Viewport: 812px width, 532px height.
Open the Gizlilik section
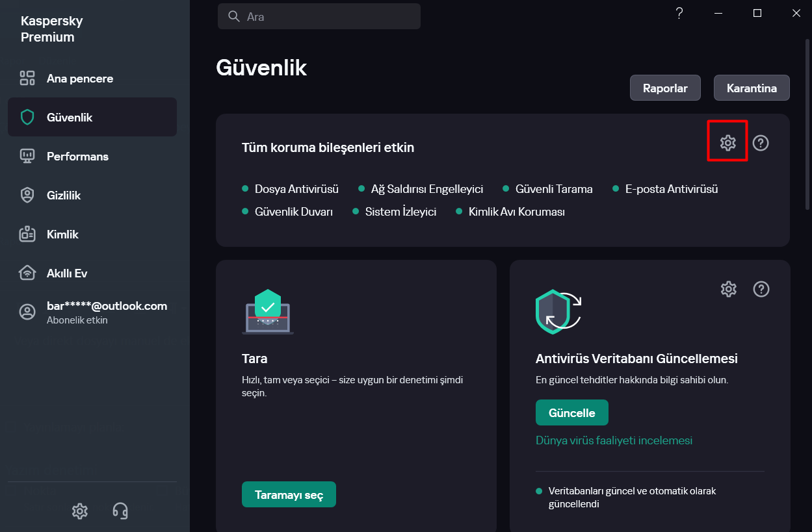tap(92, 196)
